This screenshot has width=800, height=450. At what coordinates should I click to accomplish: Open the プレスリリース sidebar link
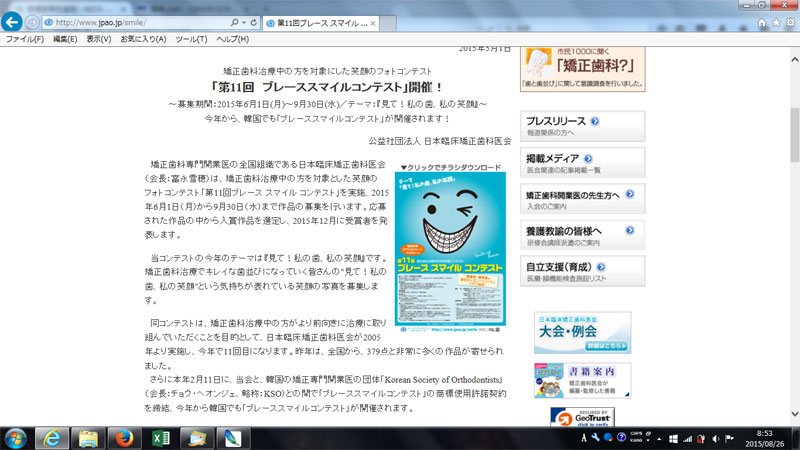583,126
